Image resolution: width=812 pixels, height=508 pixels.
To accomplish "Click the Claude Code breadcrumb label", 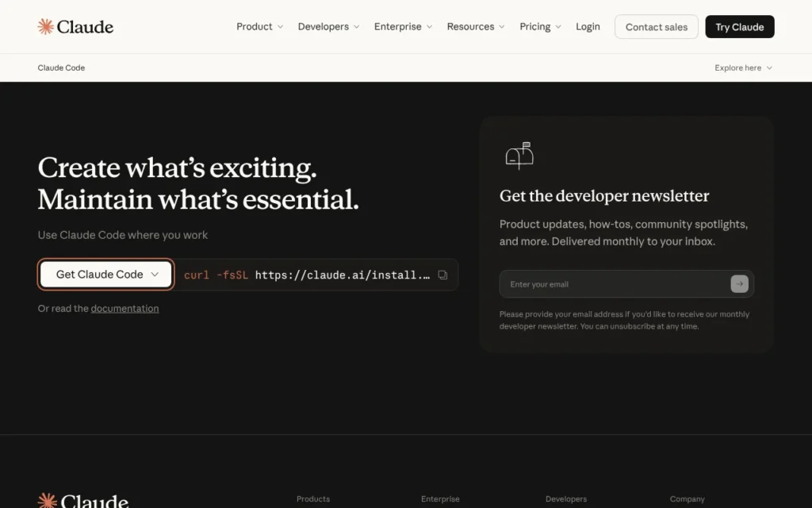I will click(x=61, y=68).
